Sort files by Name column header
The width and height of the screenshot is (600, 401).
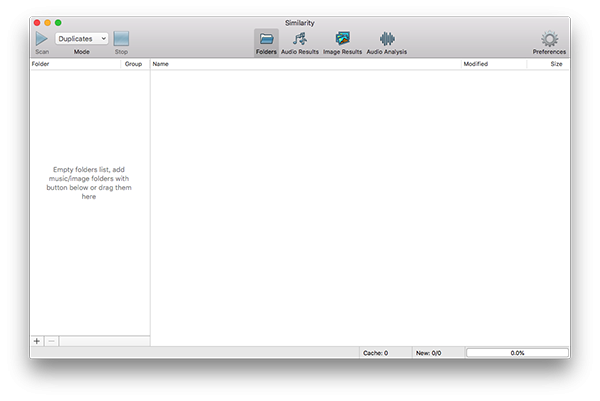[x=306, y=64]
